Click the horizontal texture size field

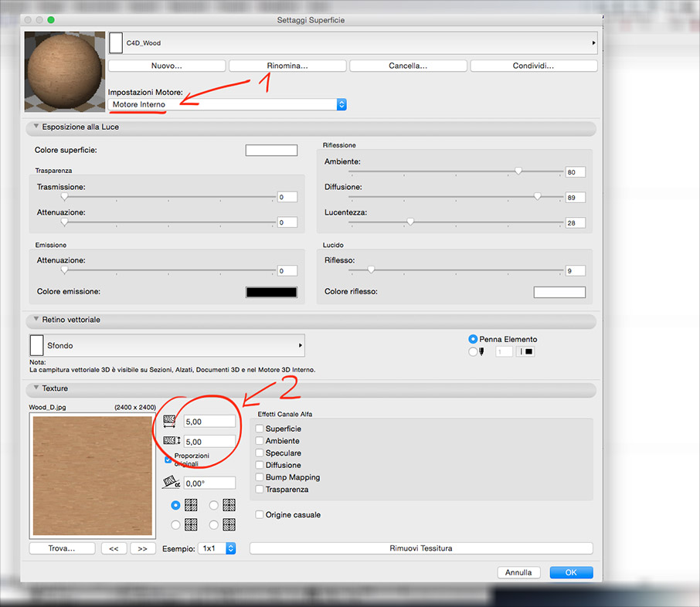point(209,421)
